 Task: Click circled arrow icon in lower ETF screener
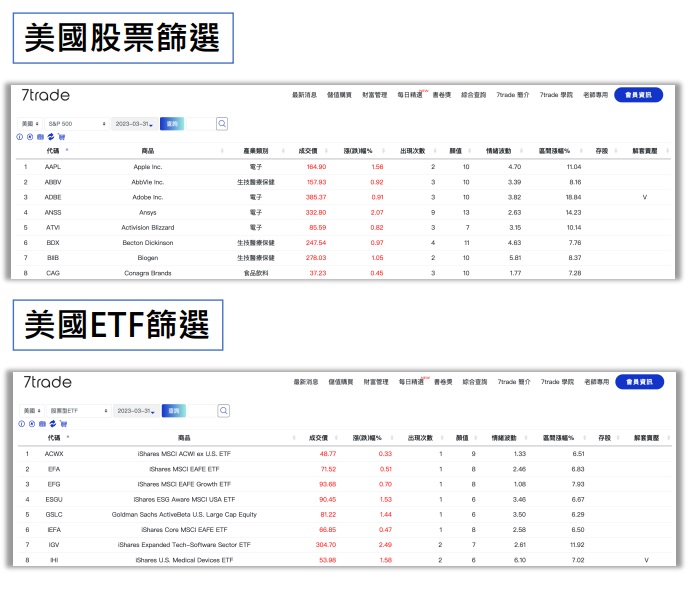point(32,424)
